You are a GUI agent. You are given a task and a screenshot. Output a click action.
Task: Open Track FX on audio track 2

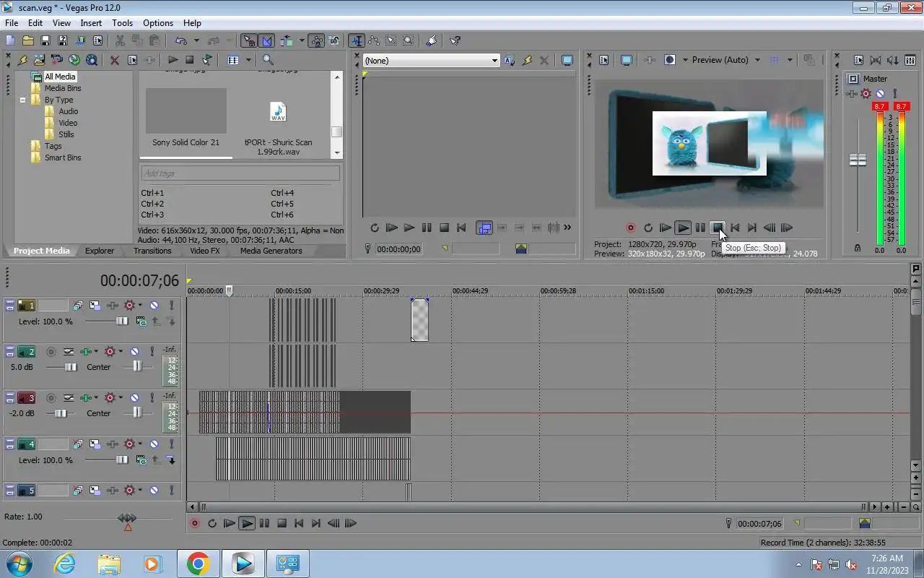tap(87, 352)
